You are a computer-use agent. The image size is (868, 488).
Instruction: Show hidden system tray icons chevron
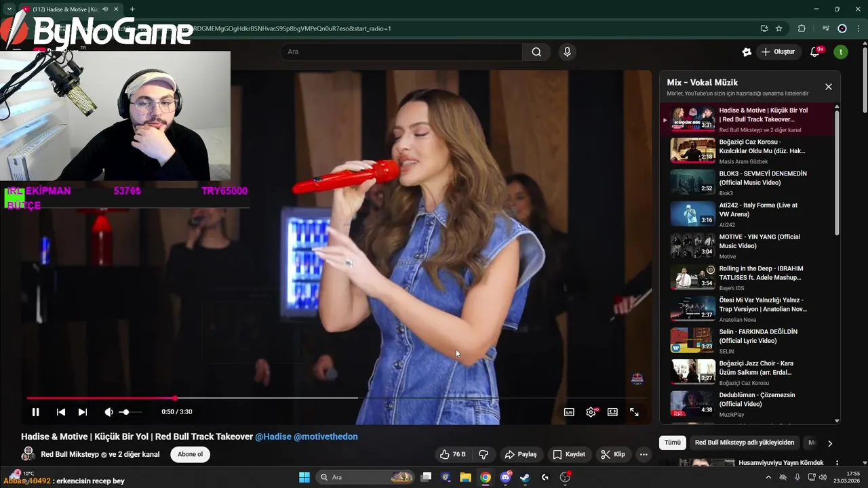point(768,477)
